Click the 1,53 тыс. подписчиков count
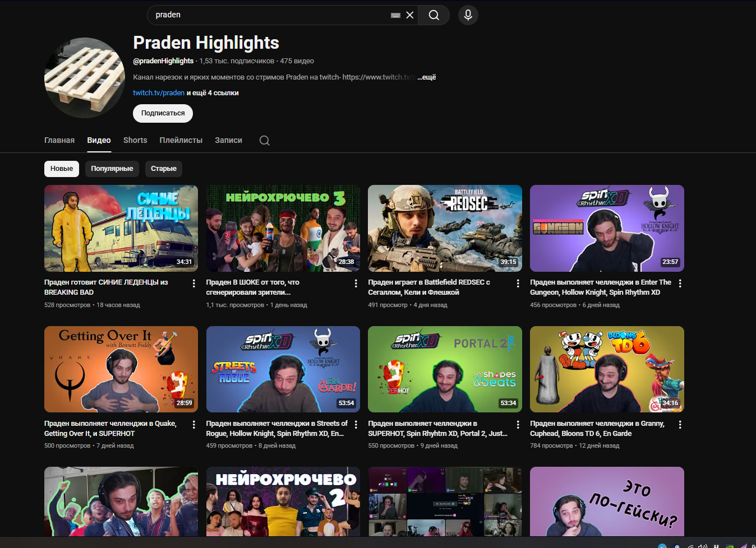The width and height of the screenshot is (756, 548). pyautogui.click(x=237, y=61)
